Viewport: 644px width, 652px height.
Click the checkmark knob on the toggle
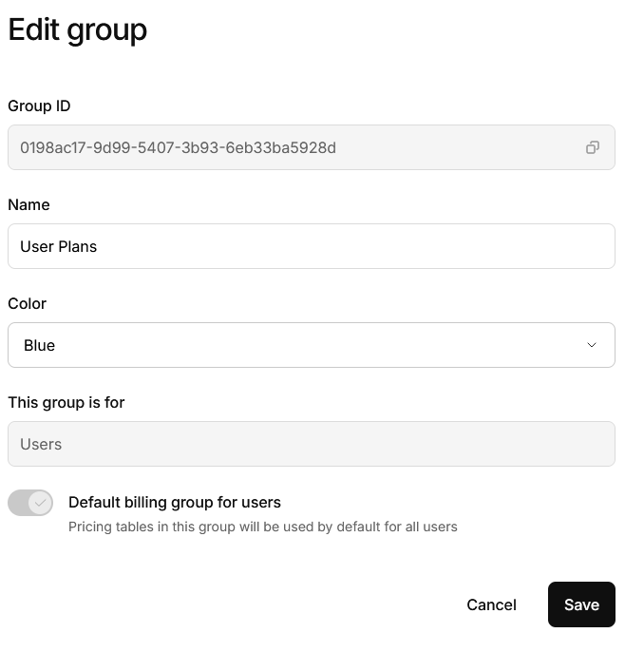point(40,503)
